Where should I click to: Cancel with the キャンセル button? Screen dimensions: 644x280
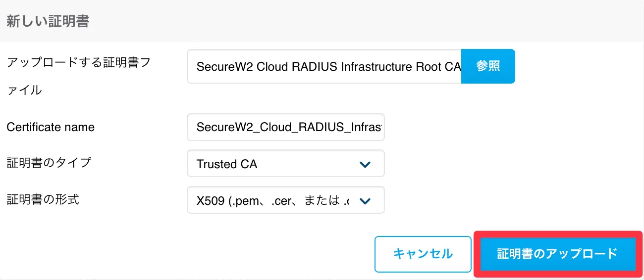pos(423,254)
